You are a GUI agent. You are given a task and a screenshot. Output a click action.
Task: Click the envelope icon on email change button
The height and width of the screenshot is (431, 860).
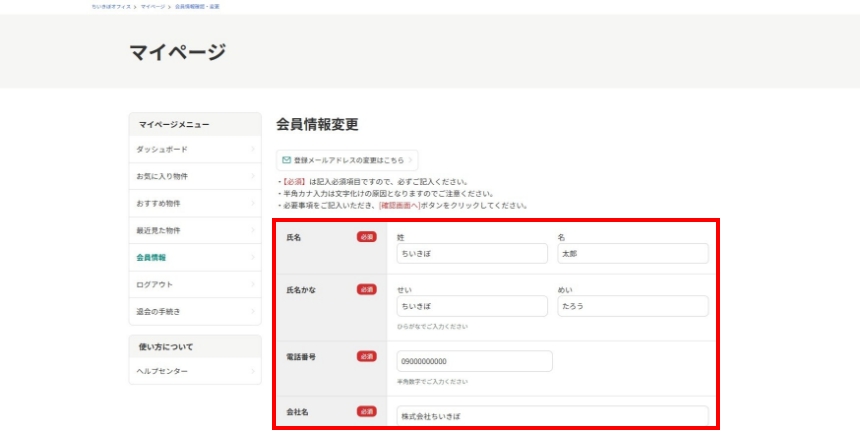(287, 159)
